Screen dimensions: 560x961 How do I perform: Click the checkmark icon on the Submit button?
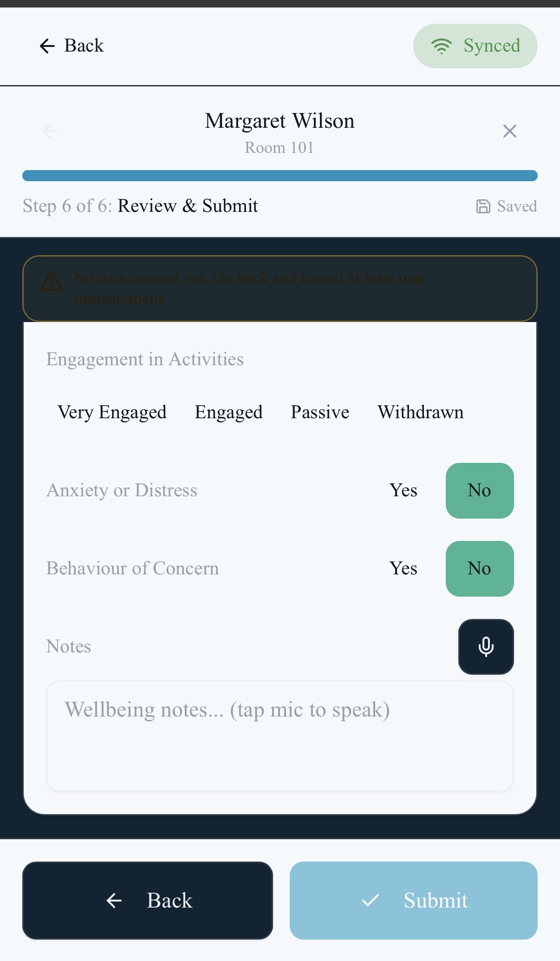coord(370,900)
